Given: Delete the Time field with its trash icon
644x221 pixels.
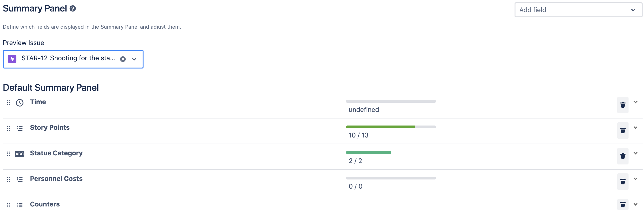Looking at the screenshot, I should click(x=622, y=105).
